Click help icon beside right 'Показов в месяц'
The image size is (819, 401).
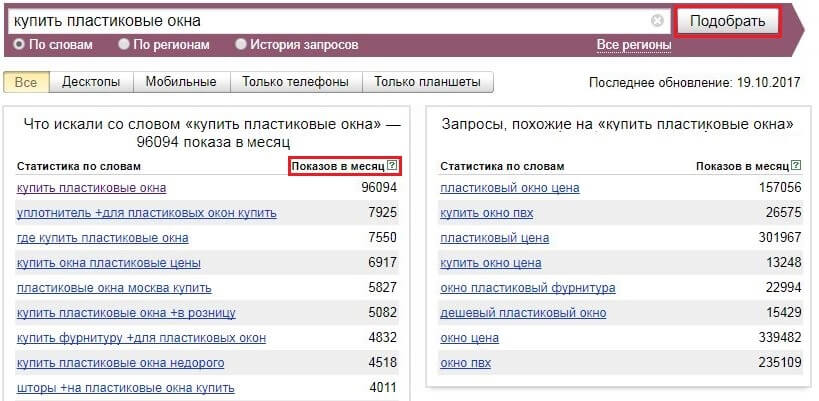pyautogui.click(x=797, y=166)
